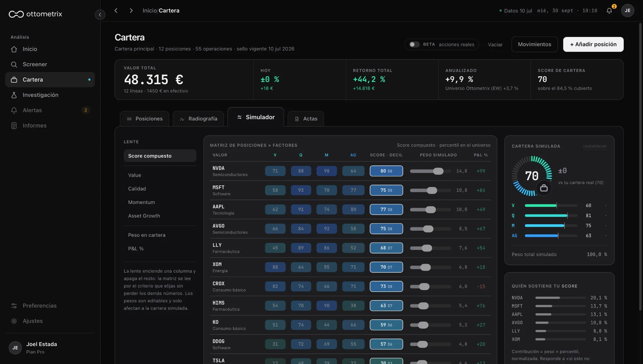Click the Añadir posición button
This screenshot has height=364, width=643.
click(593, 44)
